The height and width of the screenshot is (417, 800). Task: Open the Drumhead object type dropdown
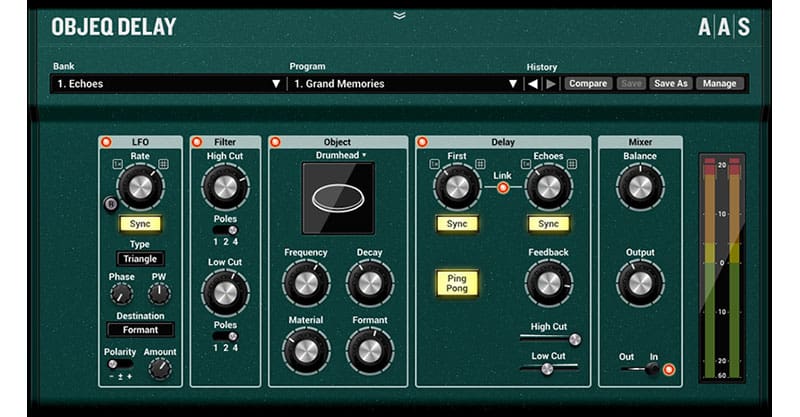click(341, 155)
